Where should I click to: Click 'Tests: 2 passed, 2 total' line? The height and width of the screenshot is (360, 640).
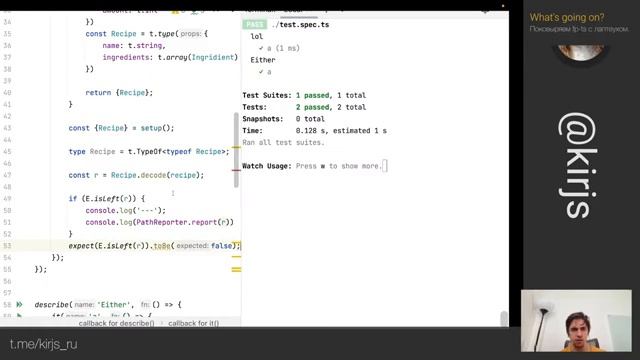(x=304, y=107)
